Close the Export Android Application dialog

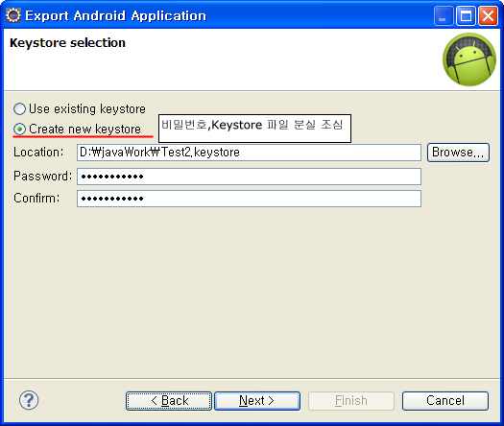[x=488, y=15]
